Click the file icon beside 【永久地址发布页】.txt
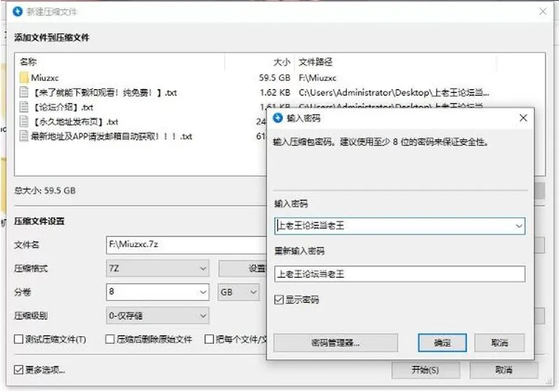The width and height of the screenshot is (559, 392). (24, 122)
